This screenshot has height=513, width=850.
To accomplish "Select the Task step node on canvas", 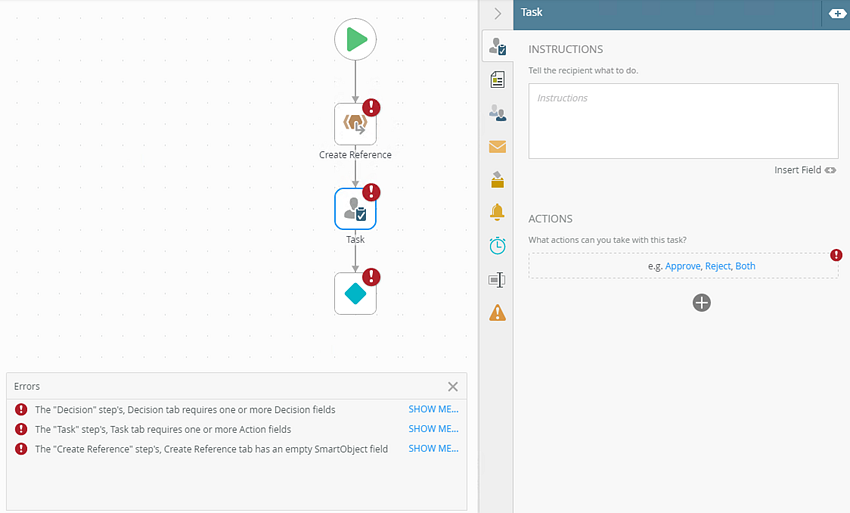I will [x=355, y=209].
